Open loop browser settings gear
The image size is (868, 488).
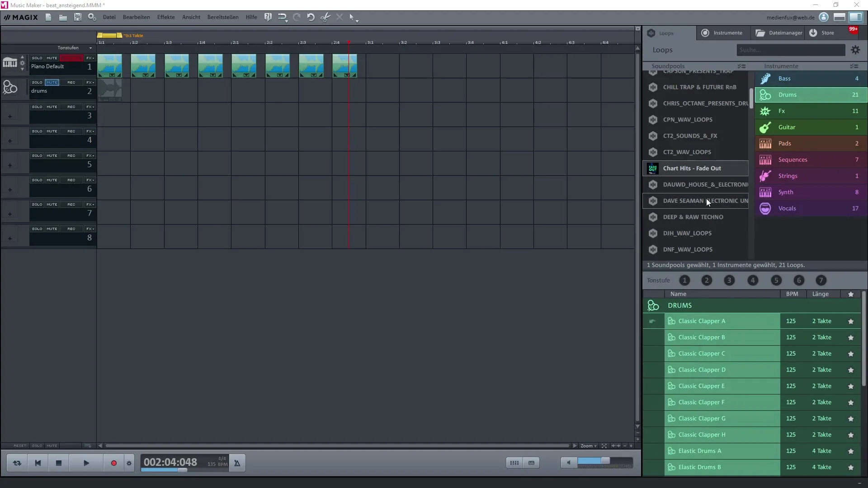pyautogui.click(x=855, y=50)
